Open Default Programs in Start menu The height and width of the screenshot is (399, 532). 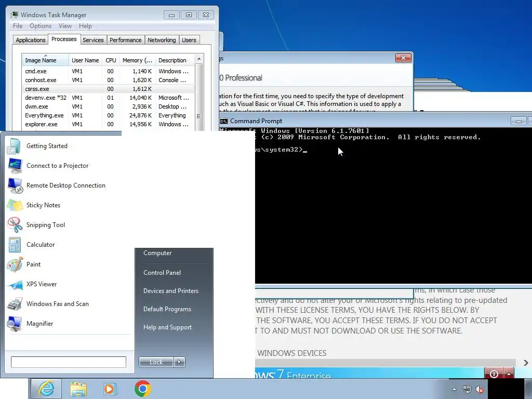167,309
